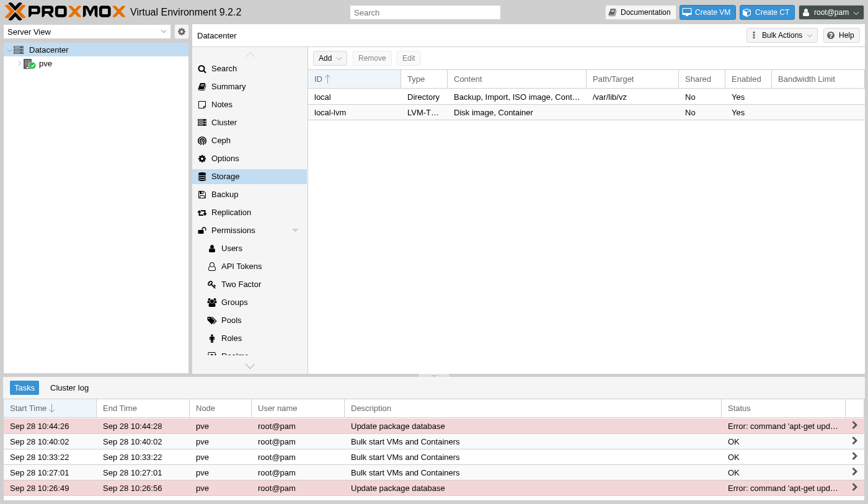Click the Cluster server icon
This screenshot has height=504, width=868.
[x=202, y=123]
